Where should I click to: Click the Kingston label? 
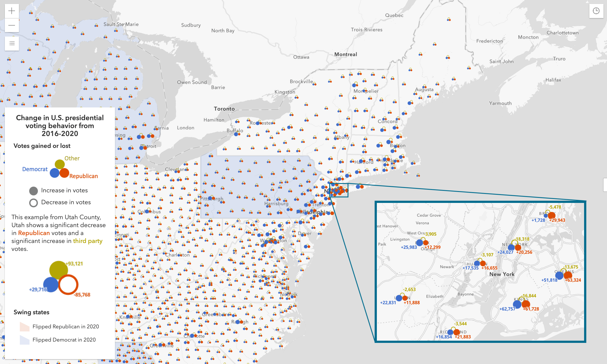[x=285, y=92]
